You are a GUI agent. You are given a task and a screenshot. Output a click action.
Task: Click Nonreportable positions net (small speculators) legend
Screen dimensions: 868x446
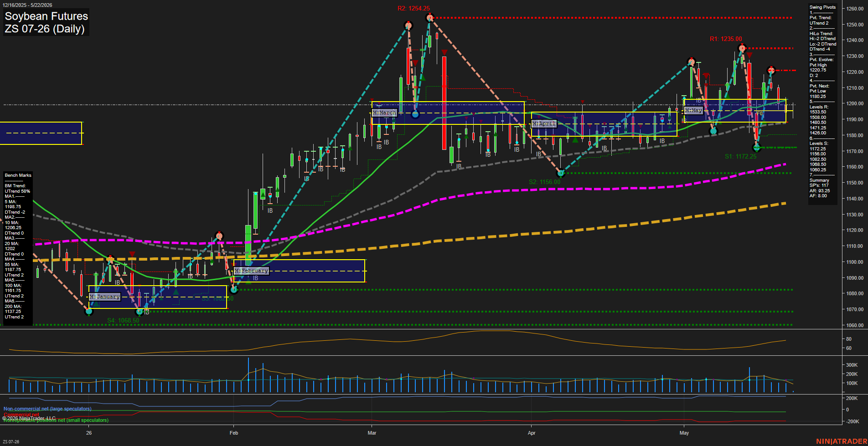click(x=56, y=420)
